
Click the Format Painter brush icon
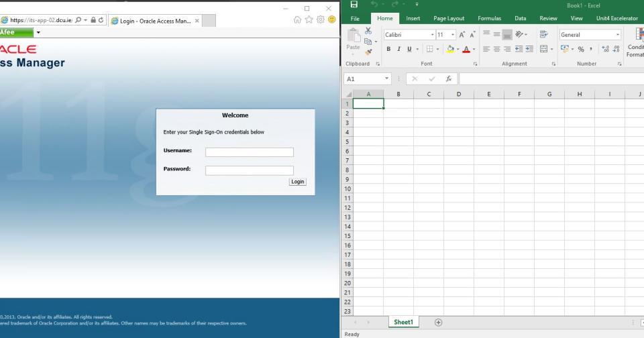tap(368, 52)
